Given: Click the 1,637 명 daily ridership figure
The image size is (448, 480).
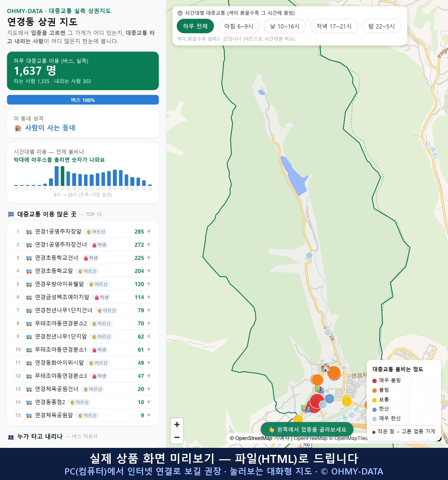Looking at the screenshot, I should pos(35,71).
